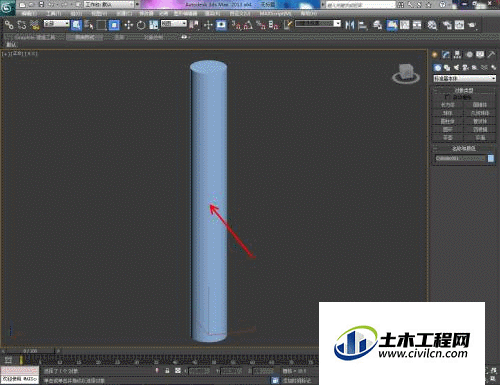Select the Space Warps category icon
Screen dimensions: 500x385
(x=484, y=68)
